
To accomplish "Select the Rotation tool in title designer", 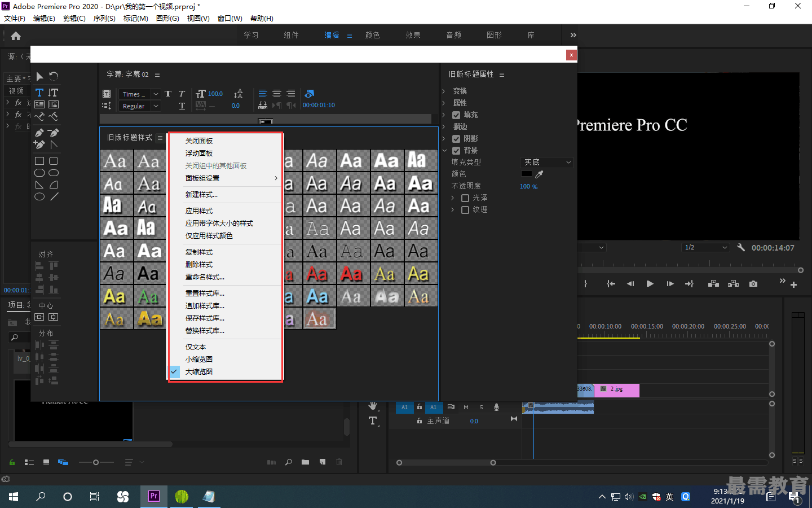I will tap(54, 76).
